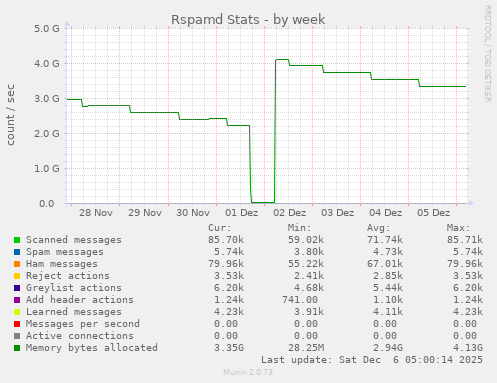Click the Scanned messages minimum 59.02k
Image resolution: width=497 pixels, height=383 pixels.
coord(306,240)
